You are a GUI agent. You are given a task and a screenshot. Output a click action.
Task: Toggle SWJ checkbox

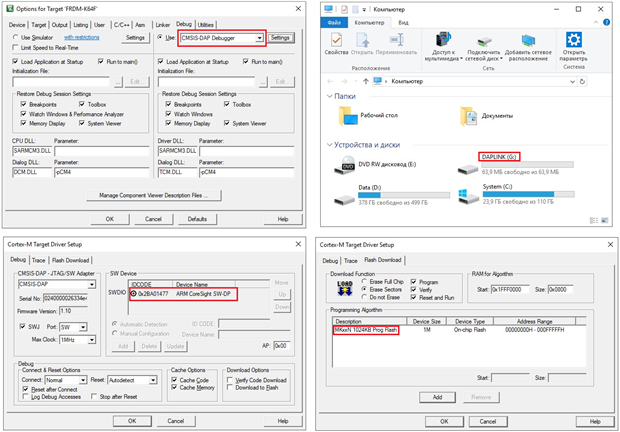23,326
